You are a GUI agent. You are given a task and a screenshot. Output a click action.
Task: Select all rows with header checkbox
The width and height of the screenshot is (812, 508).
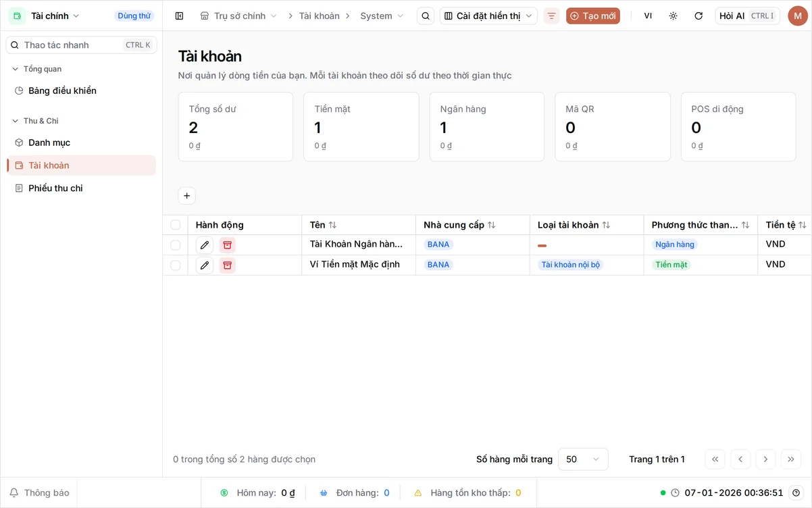coord(176,225)
